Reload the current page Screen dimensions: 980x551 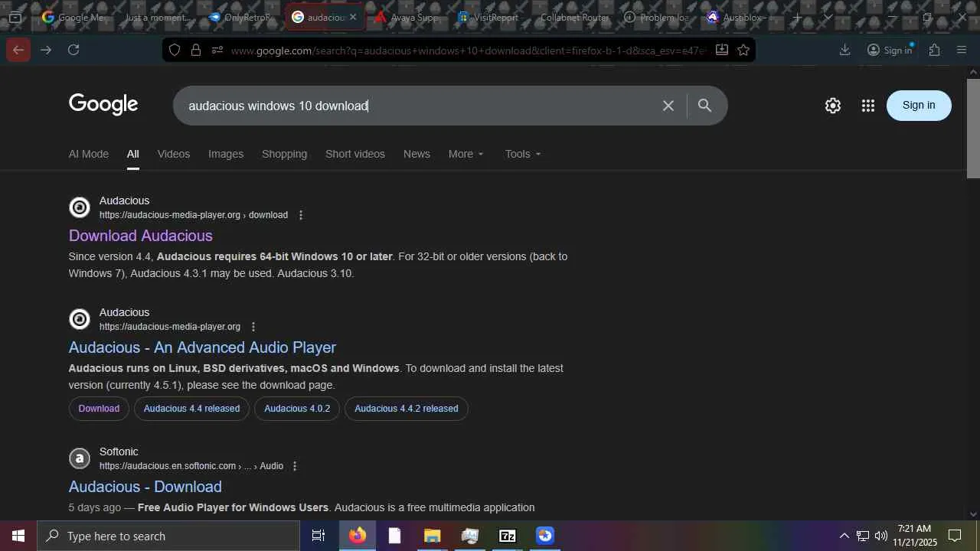(x=73, y=50)
